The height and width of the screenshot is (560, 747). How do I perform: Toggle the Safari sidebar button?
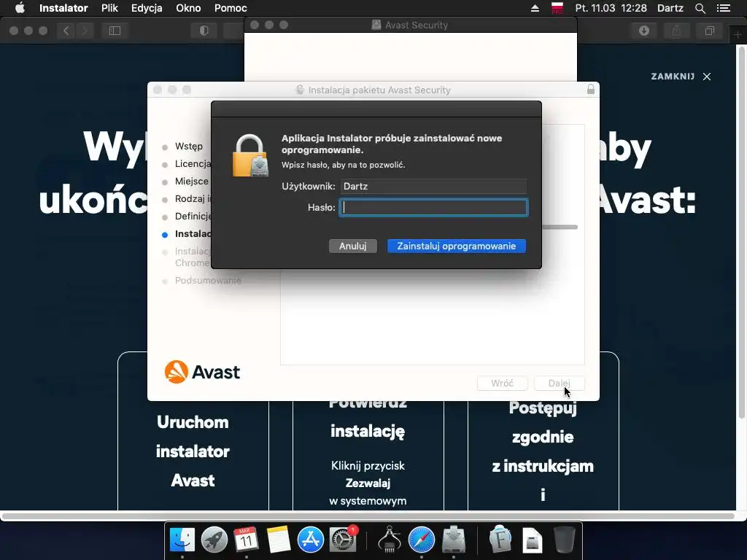[x=115, y=31]
